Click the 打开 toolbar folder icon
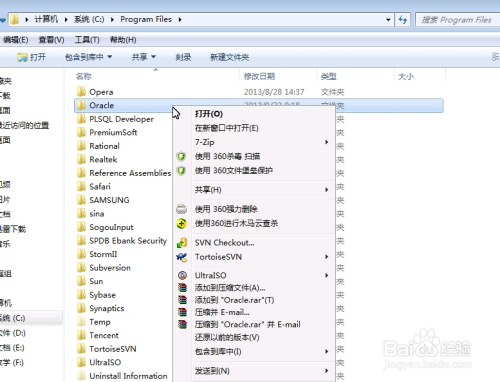The width and height of the screenshot is (500, 382). click(x=22, y=57)
